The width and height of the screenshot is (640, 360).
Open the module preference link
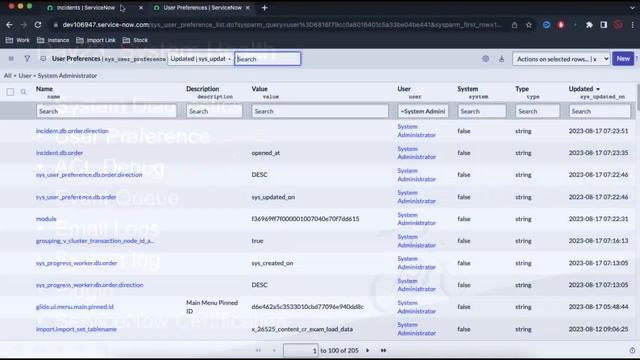click(x=46, y=219)
